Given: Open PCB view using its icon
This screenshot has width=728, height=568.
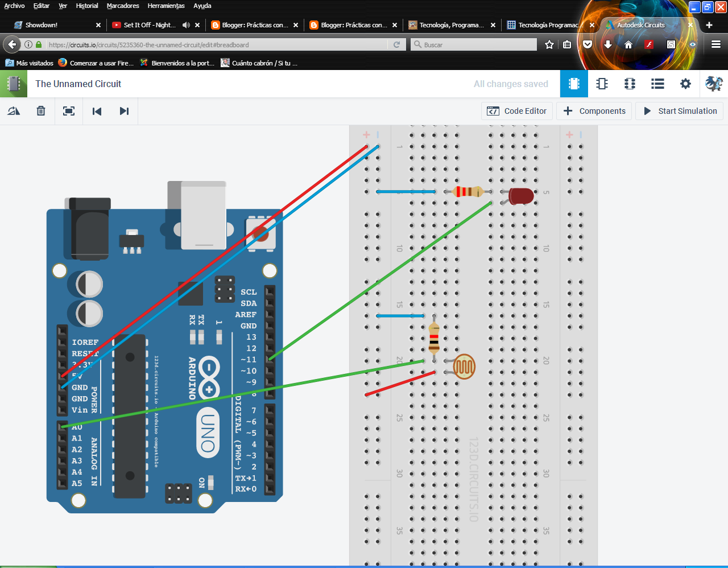Looking at the screenshot, I should click(x=630, y=84).
